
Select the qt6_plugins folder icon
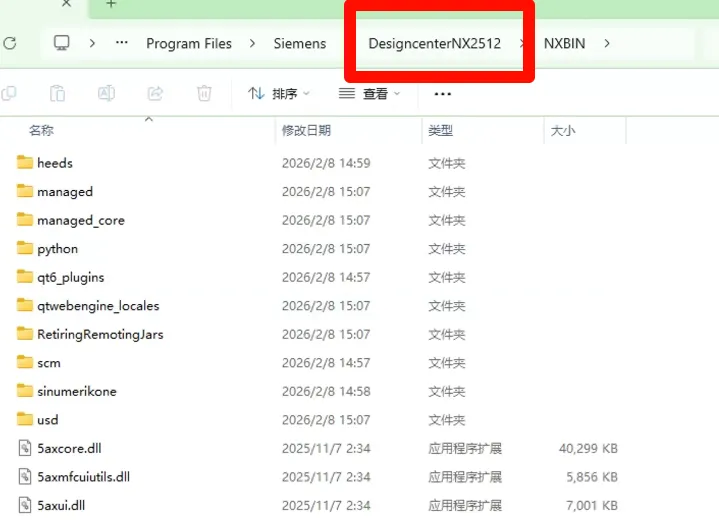25,276
